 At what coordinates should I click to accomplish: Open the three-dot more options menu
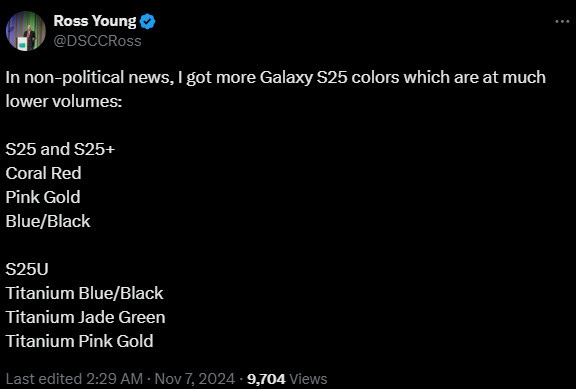pos(562,22)
